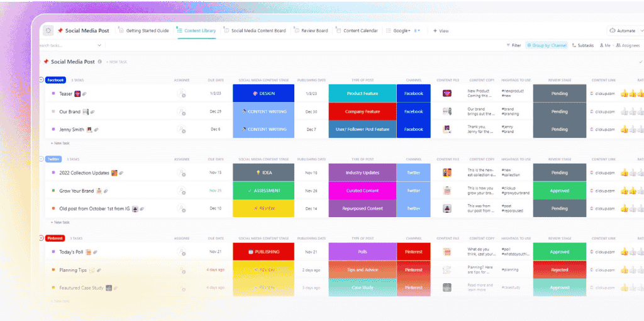Click the Curated Content type of post cell

tap(363, 191)
